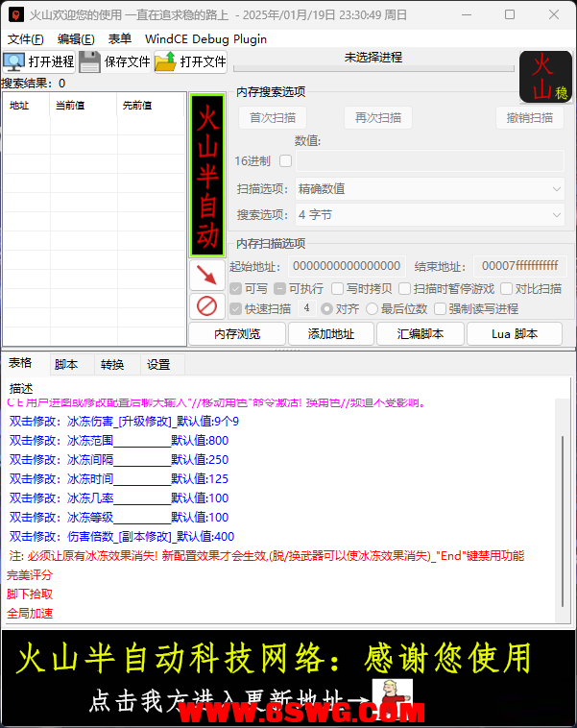Click the process progress bar labeled 未选择进程
The width and height of the screenshot is (577, 728).
(373, 58)
